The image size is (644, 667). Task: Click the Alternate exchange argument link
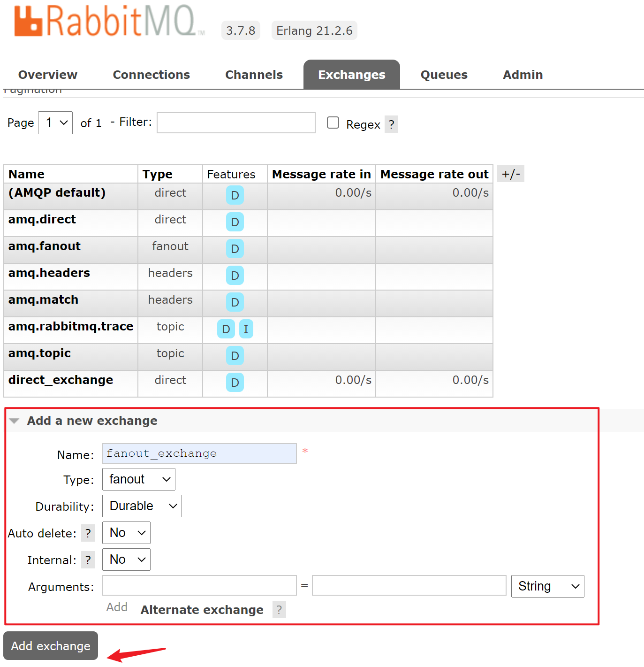point(202,610)
